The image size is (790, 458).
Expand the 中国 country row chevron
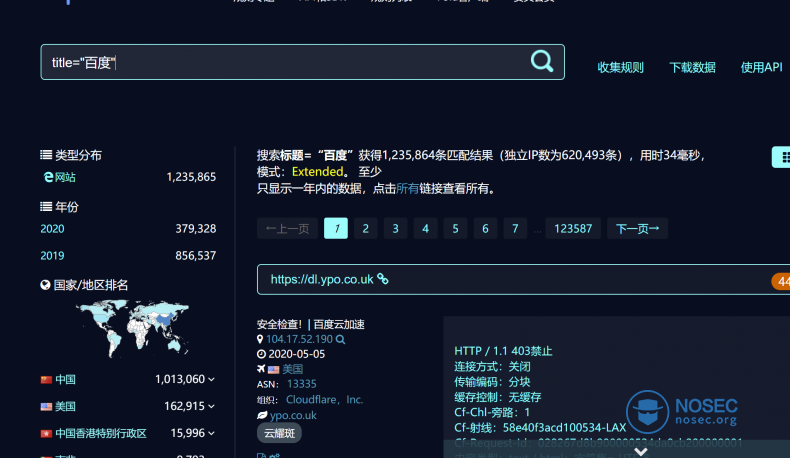pos(212,380)
